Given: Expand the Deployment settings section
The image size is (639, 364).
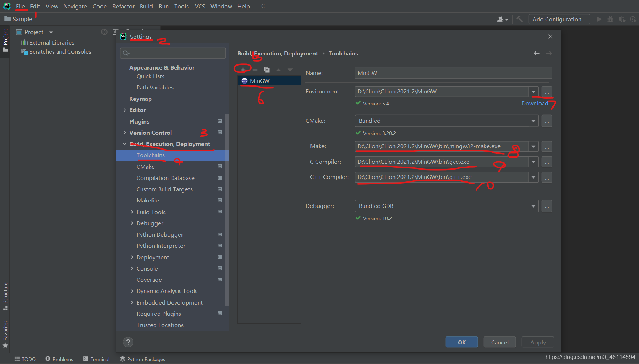Looking at the screenshot, I should pos(132,257).
